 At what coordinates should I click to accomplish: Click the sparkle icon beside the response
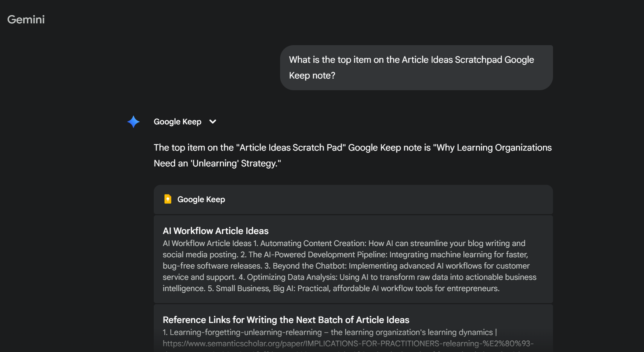tap(133, 122)
